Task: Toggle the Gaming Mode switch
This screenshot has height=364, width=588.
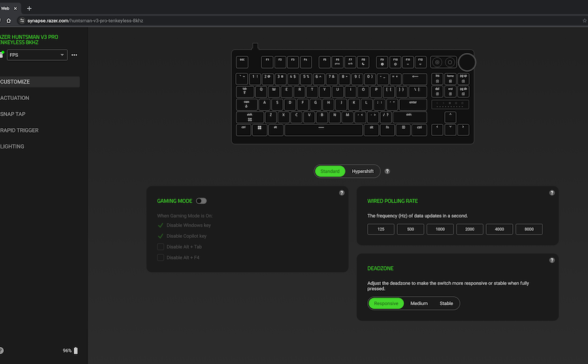Action: pyautogui.click(x=201, y=201)
